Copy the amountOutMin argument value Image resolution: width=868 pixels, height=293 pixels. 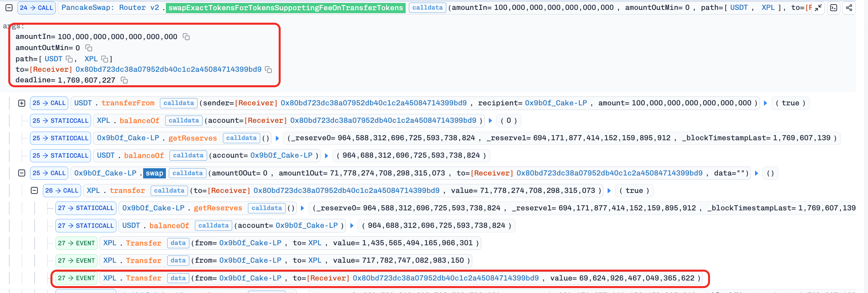[89, 48]
